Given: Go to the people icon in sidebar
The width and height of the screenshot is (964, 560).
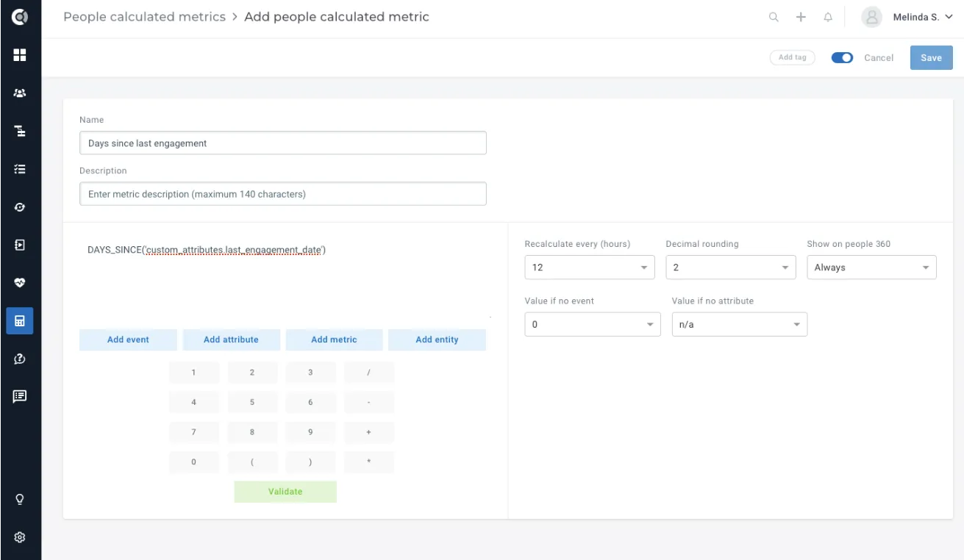Looking at the screenshot, I should tap(20, 93).
